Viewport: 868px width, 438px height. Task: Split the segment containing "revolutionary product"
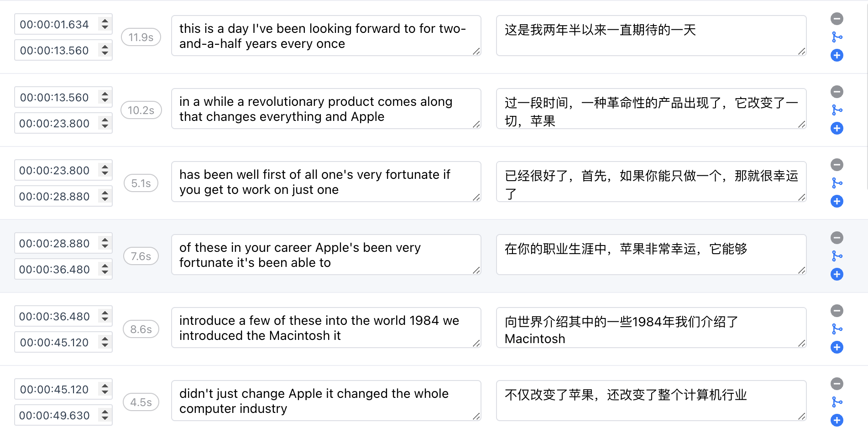tap(837, 109)
